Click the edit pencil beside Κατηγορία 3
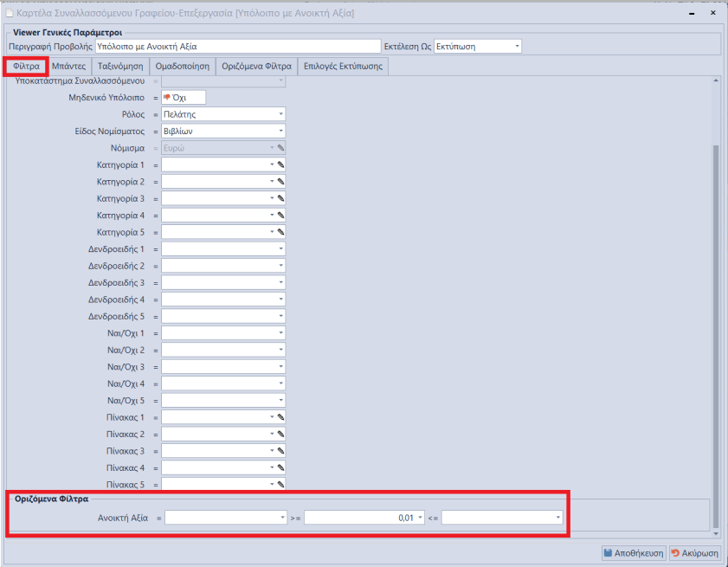 280,198
